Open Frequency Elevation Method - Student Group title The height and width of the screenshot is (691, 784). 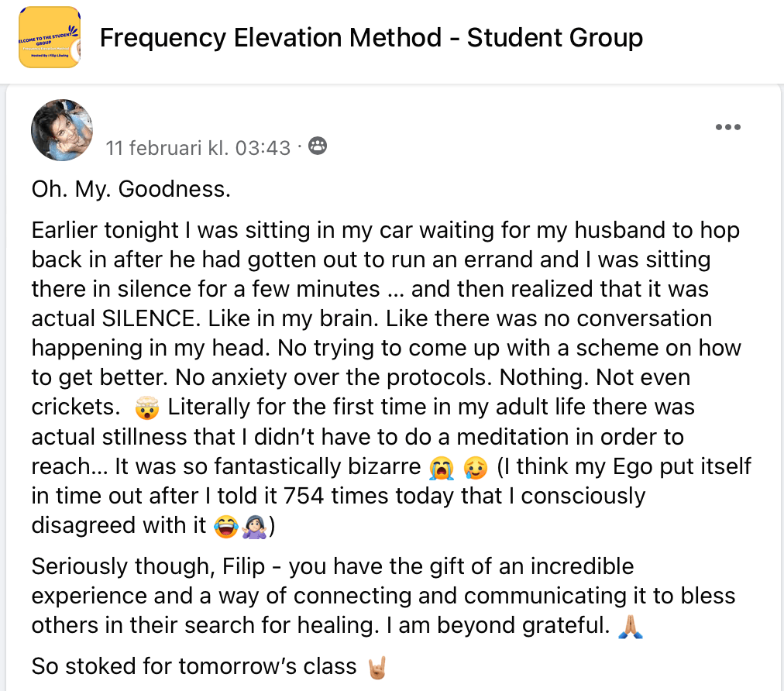(371, 37)
